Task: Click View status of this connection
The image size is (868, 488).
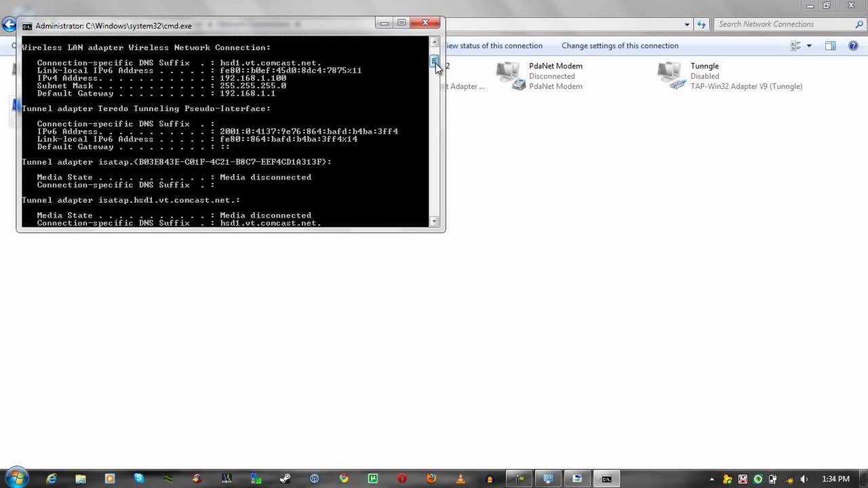Action: coord(494,45)
